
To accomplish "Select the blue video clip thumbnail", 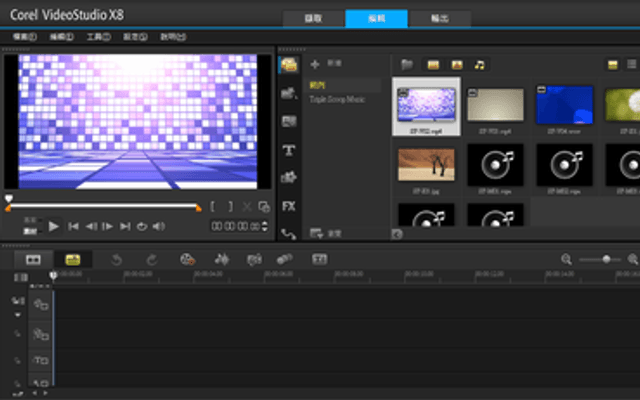I will [564, 105].
